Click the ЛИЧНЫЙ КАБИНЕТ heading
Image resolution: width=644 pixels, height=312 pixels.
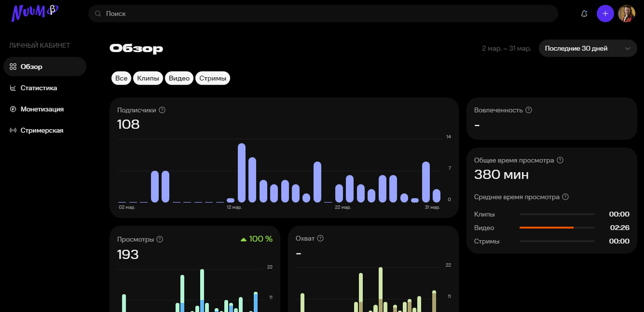(x=40, y=46)
